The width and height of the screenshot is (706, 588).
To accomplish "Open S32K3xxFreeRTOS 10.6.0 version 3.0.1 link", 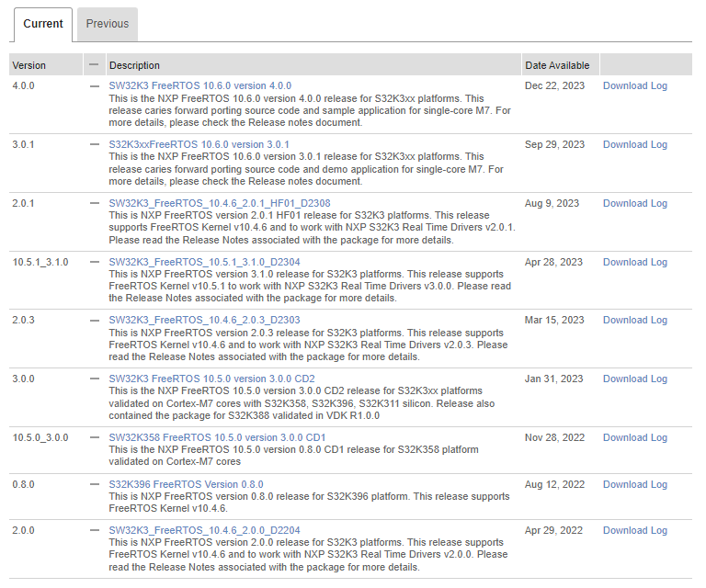I will (199, 144).
